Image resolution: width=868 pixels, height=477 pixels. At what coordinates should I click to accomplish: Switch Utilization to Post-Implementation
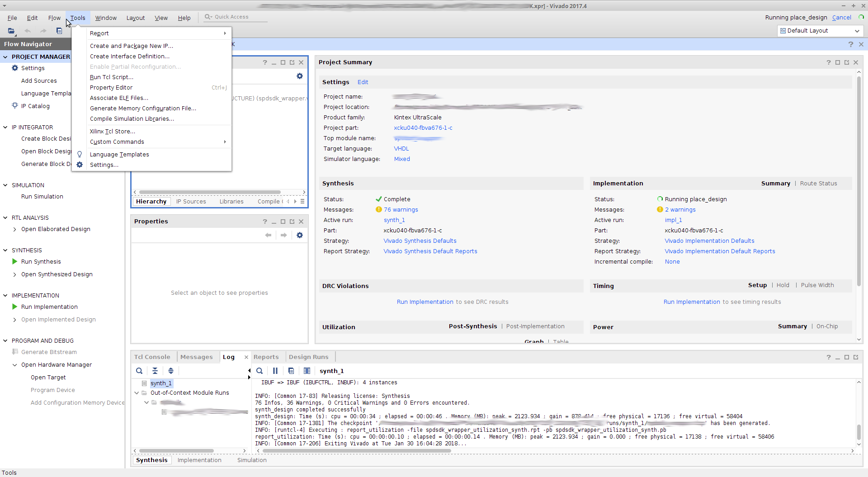click(x=535, y=326)
